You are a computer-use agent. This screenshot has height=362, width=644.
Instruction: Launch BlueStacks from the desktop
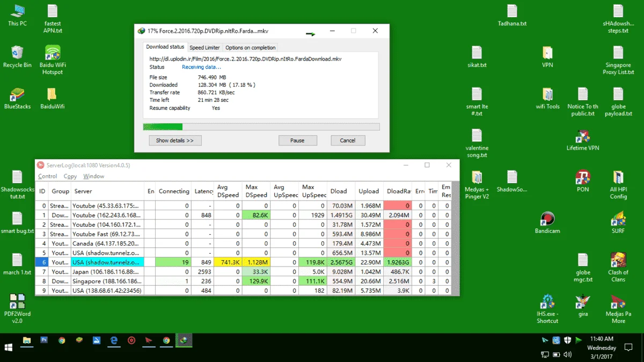(17, 98)
